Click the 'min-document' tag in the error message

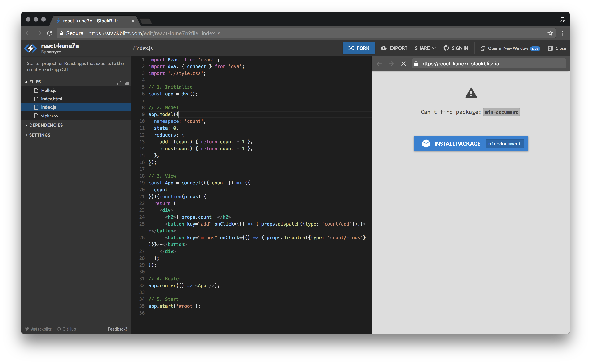(x=501, y=112)
